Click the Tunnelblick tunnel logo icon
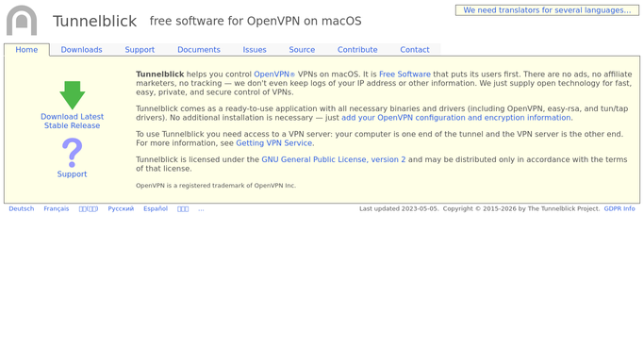Image resolution: width=644 pixels, height=362 pixels. (x=22, y=20)
